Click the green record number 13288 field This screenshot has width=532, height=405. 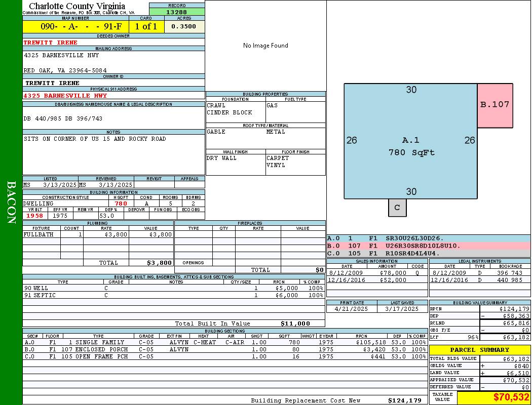(177, 12)
